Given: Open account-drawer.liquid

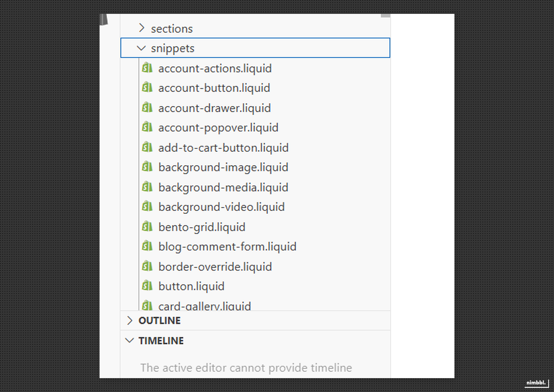Looking at the screenshot, I should coord(214,108).
